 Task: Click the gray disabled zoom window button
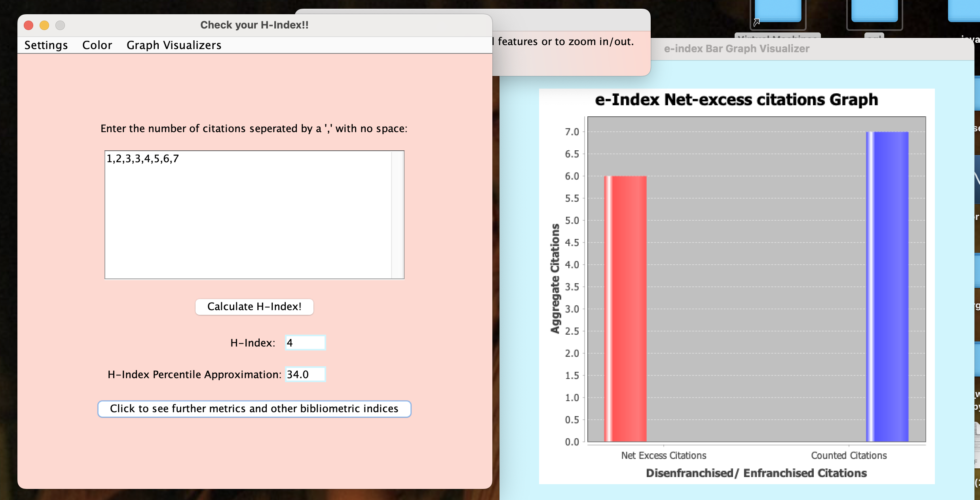coord(60,25)
